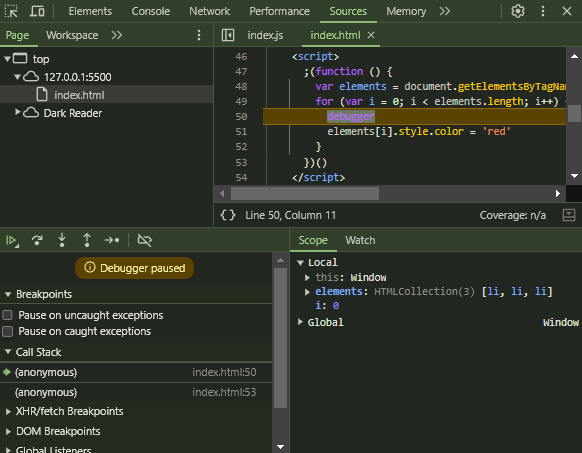Show more DevTools tabs after Memory
This screenshot has height=453, width=582.
445,11
